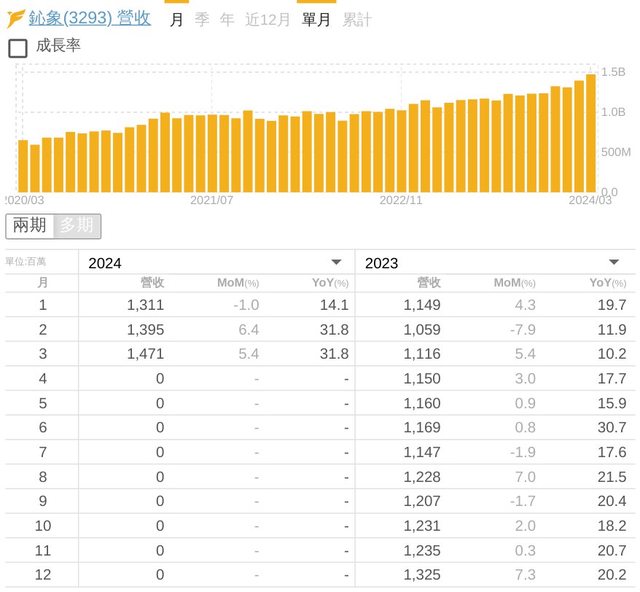Click the yellow logo icon beside 鈊象
Screen dimensions: 640x592
click(x=16, y=19)
